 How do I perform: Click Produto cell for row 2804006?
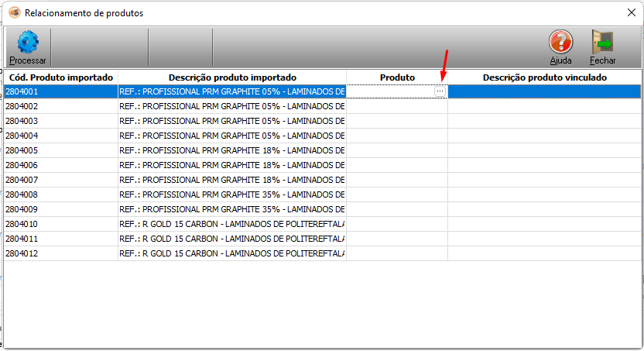point(397,165)
